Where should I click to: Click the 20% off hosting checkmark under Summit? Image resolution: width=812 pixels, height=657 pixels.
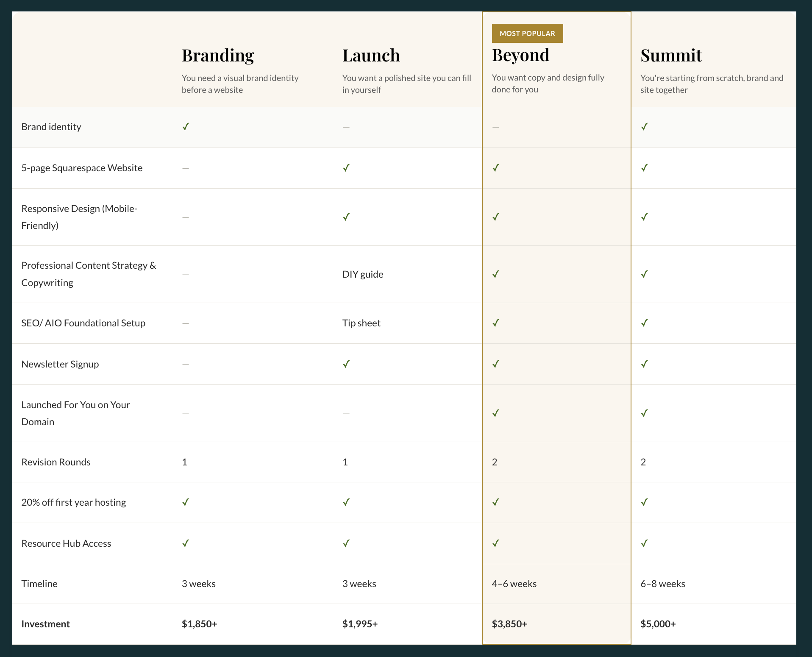click(644, 502)
